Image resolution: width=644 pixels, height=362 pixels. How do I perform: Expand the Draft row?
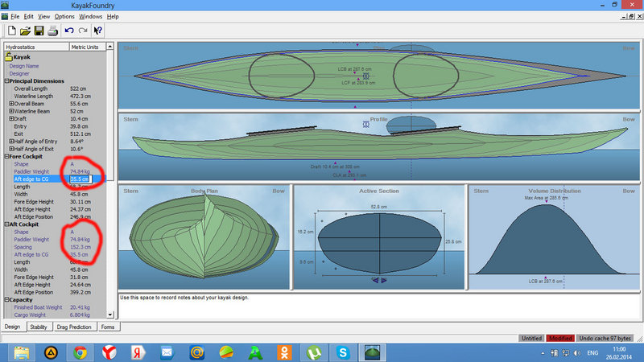[11, 118]
